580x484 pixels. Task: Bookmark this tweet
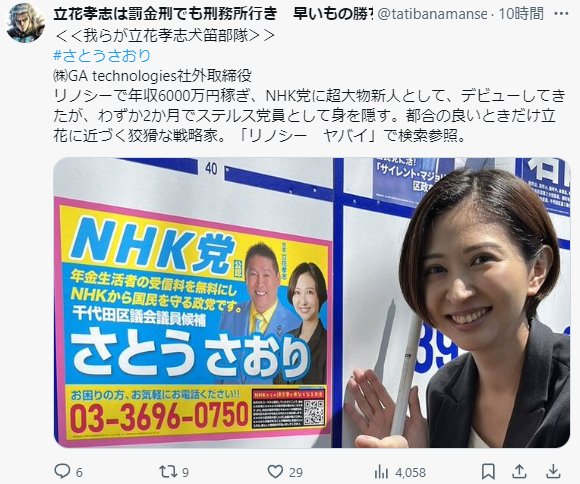(488, 472)
